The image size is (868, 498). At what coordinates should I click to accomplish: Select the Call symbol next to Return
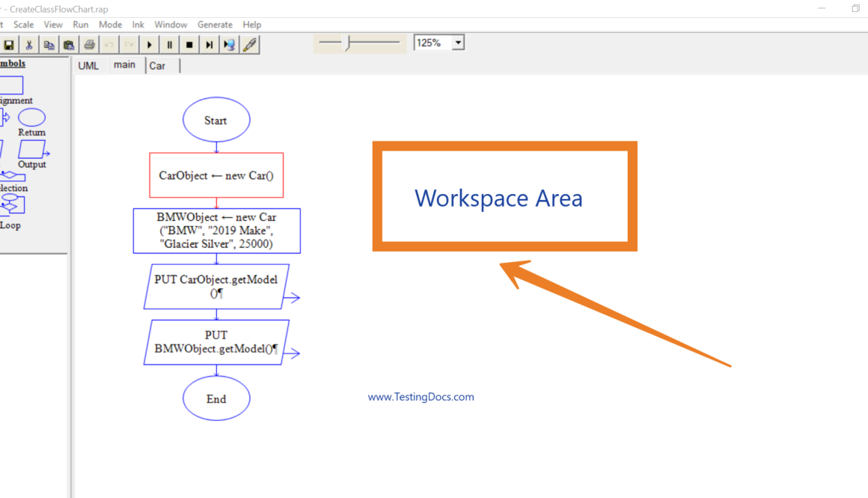click(x=5, y=118)
